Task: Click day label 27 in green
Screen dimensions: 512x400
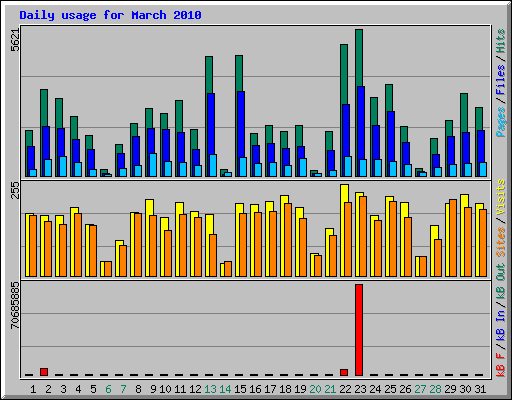Action: coord(421,389)
